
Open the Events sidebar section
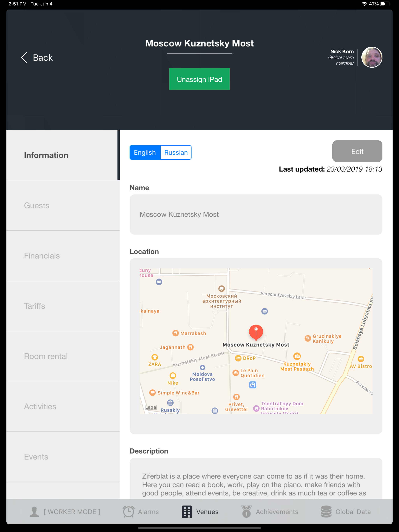[x=63, y=457]
